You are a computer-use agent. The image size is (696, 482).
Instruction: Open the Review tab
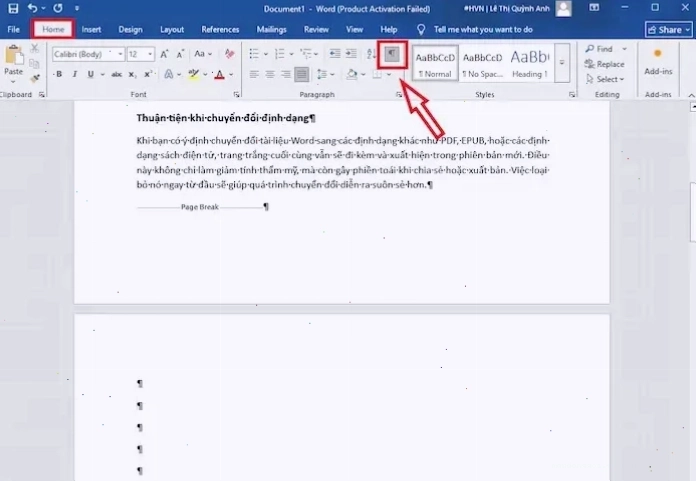(x=316, y=29)
